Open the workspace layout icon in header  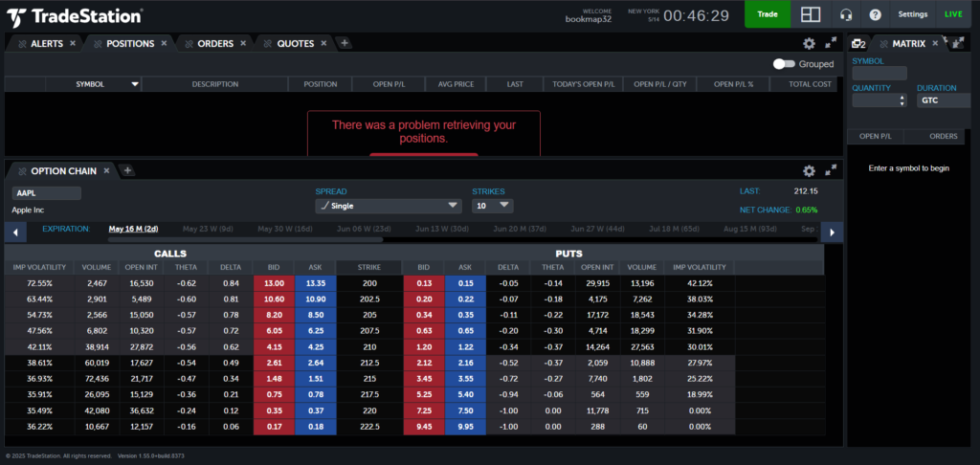click(x=812, y=14)
